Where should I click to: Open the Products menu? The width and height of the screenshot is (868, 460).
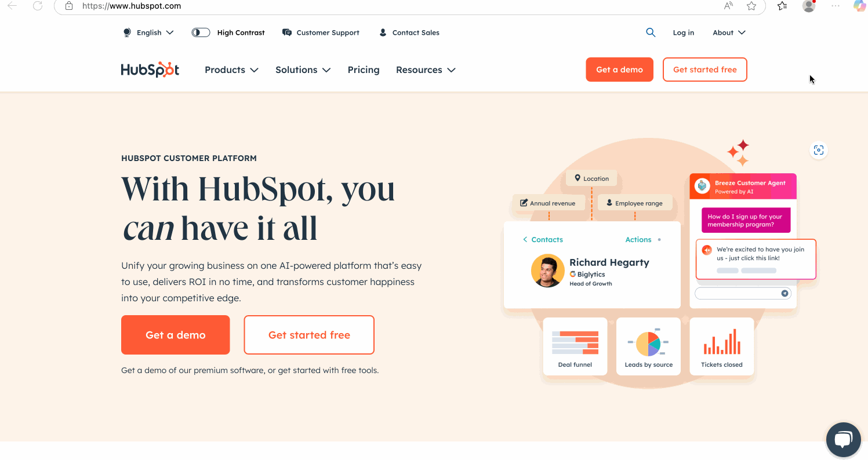[231, 70]
